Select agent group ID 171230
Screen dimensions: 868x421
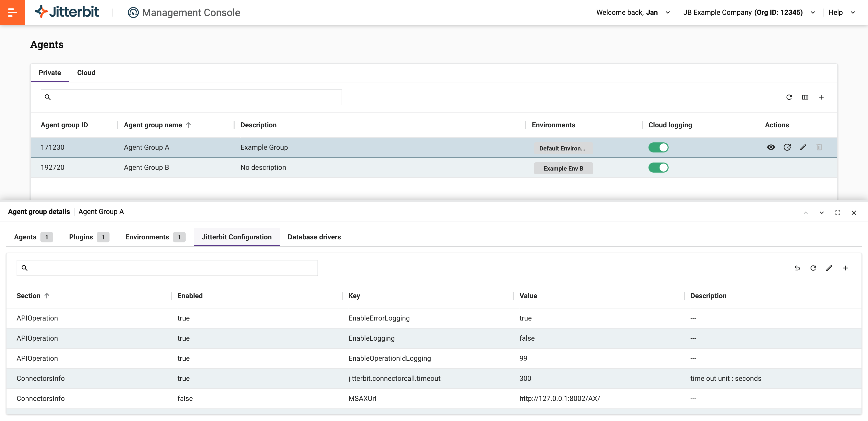[x=52, y=147]
